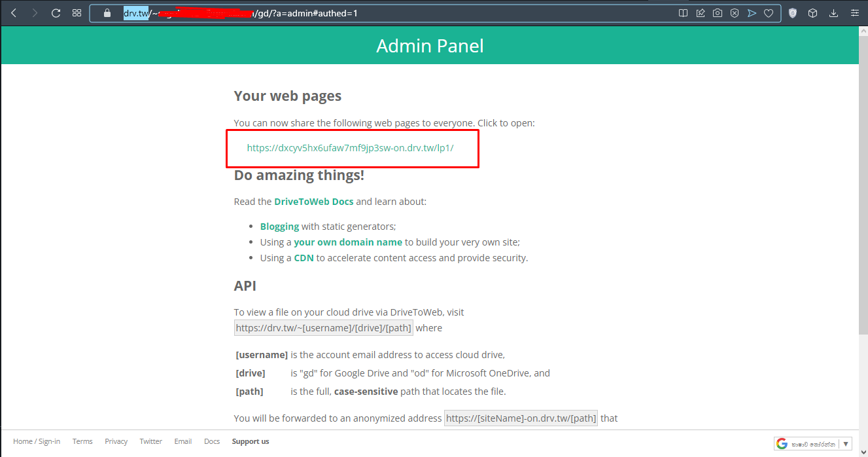Click the 'https://[siteName]-on.drv.tw/[path]' code box
The height and width of the screenshot is (457, 868).
tap(521, 418)
